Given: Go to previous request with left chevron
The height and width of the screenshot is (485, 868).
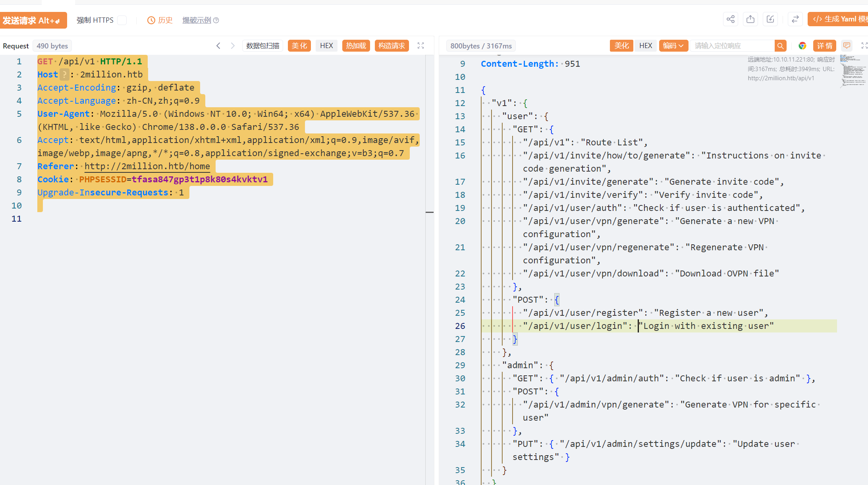Looking at the screenshot, I should click(218, 46).
